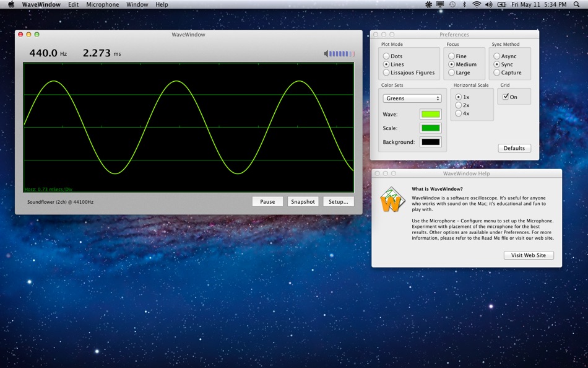Screen dimensions: 588x368
Task: Click the menu bar date and time
Action: (539, 4)
